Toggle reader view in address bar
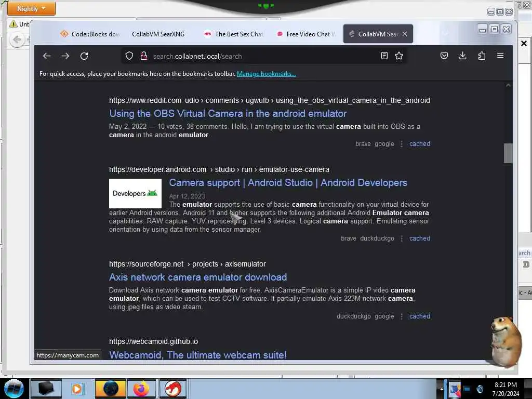This screenshot has width=532, height=399. point(384,56)
